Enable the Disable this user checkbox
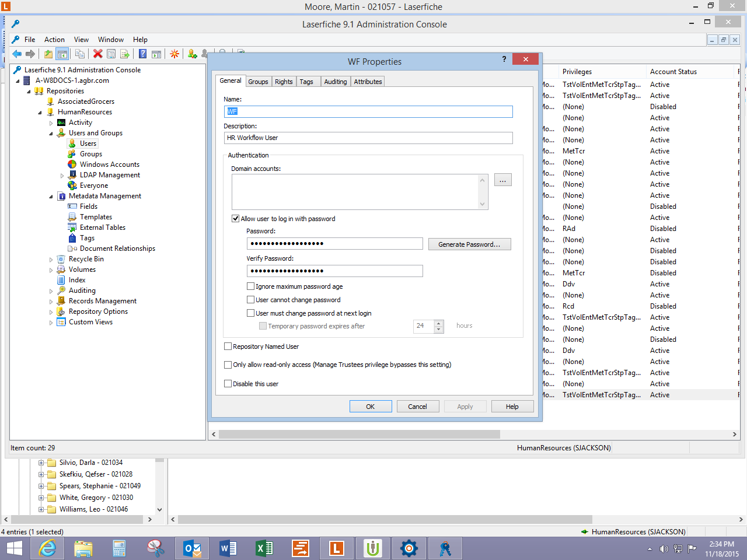Screen dimensions: 747x560 [x=228, y=384]
